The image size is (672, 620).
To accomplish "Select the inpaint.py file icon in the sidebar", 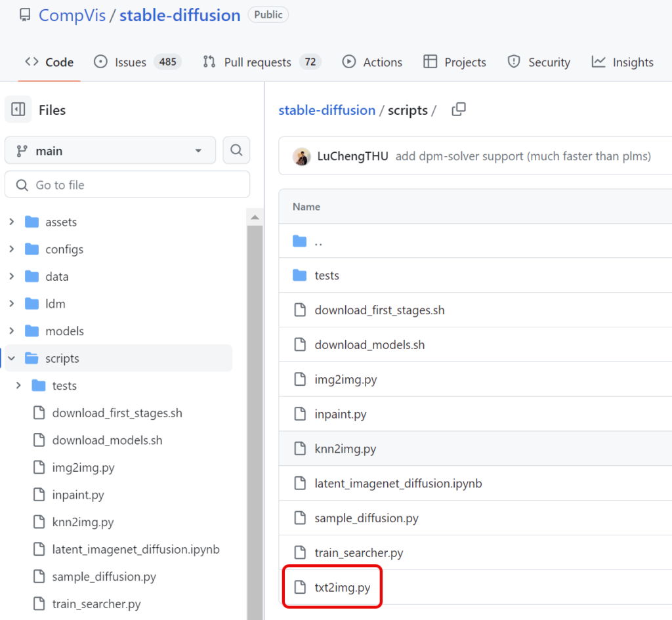I will coord(37,495).
